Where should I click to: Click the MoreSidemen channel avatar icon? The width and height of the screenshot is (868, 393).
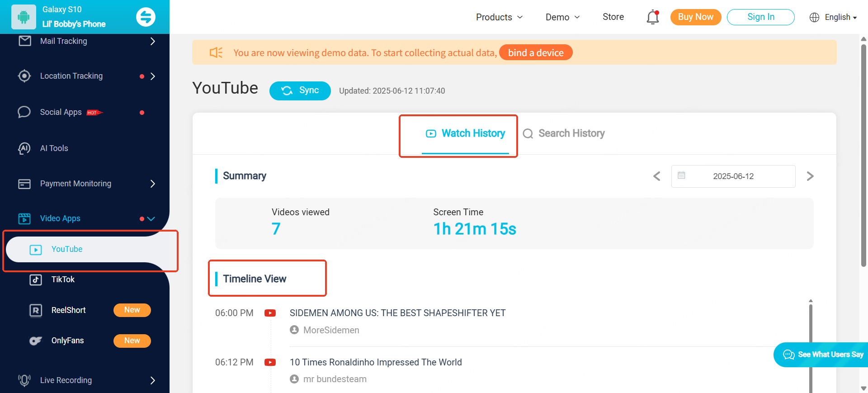(x=294, y=330)
